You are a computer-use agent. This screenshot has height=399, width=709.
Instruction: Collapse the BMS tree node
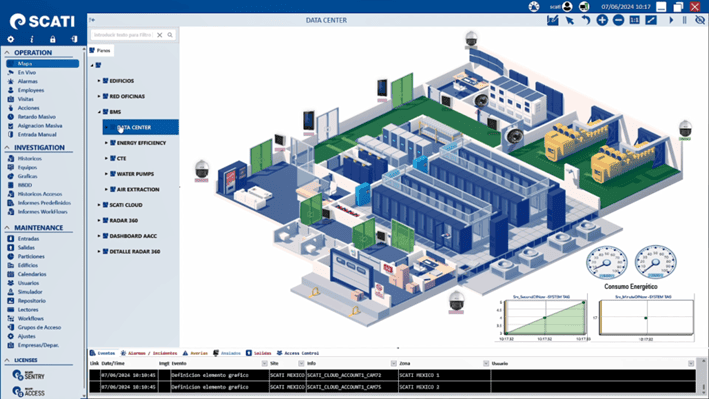(99, 112)
